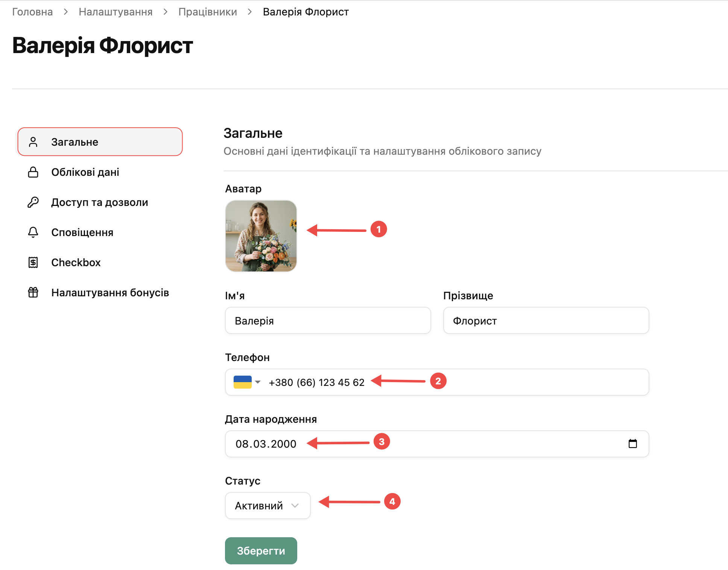Go to Головна breadcrumb link
Screen dimensions: 728x570
coord(32,12)
